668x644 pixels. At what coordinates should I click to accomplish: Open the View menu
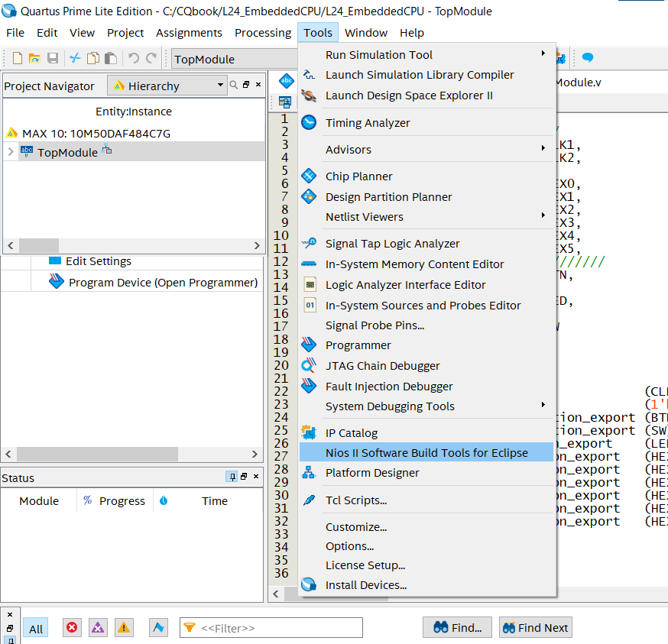[83, 33]
